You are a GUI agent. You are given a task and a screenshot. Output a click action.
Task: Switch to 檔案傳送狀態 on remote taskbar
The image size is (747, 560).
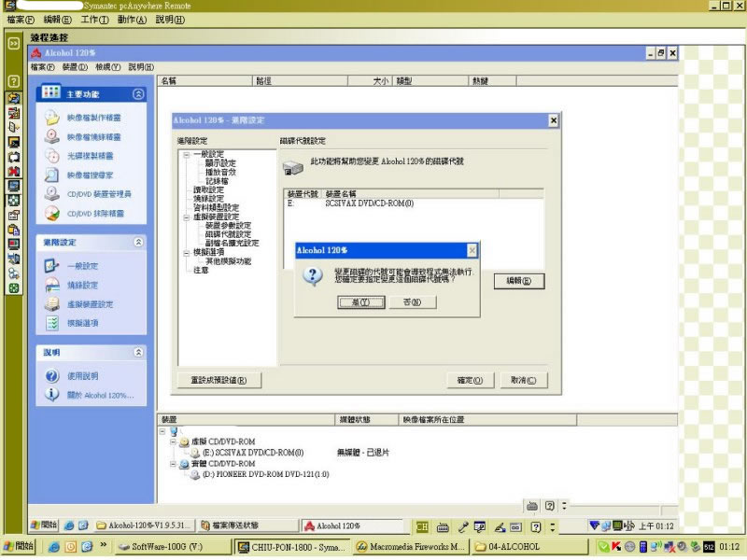point(247,525)
